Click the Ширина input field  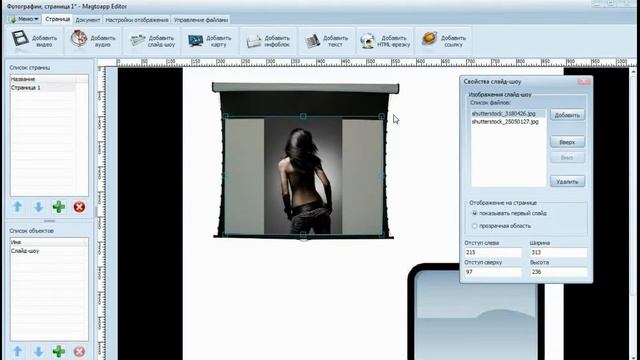coord(558,252)
